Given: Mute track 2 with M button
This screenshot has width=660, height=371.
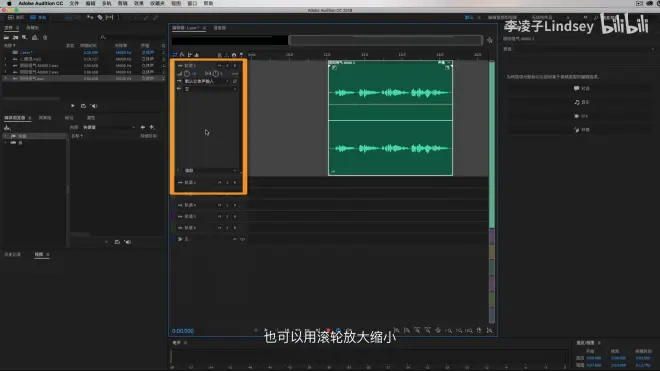Looking at the screenshot, I should (x=219, y=182).
